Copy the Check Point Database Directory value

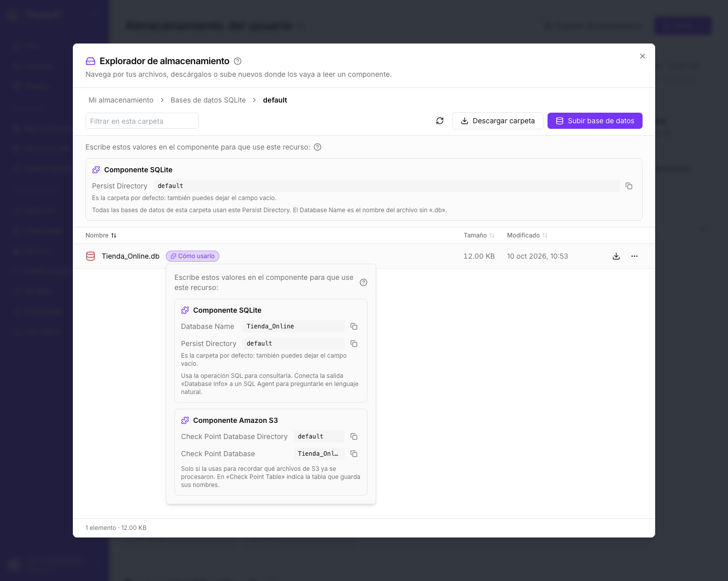pyautogui.click(x=354, y=437)
